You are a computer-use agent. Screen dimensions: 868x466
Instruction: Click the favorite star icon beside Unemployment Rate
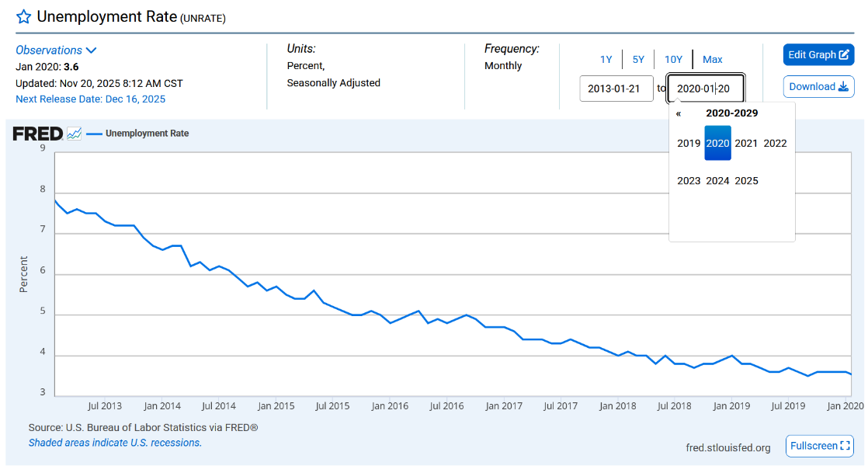(24, 16)
